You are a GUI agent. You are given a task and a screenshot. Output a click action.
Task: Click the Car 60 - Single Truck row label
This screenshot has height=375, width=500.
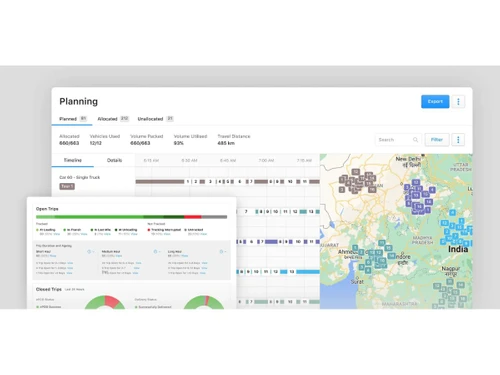80,177
